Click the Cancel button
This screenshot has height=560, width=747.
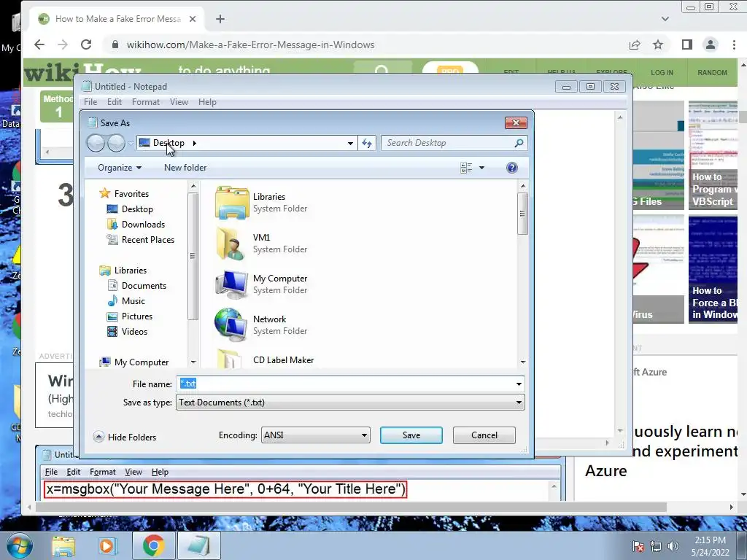484,435
